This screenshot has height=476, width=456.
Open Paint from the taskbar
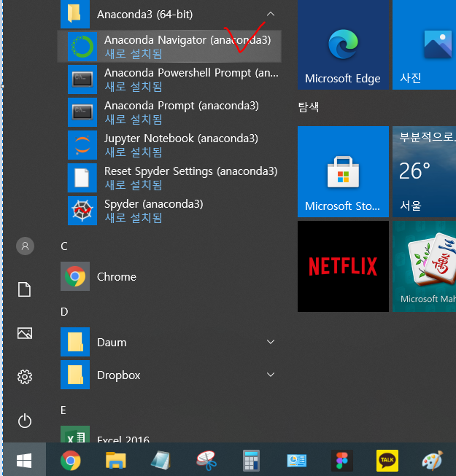tap(433, 460)
